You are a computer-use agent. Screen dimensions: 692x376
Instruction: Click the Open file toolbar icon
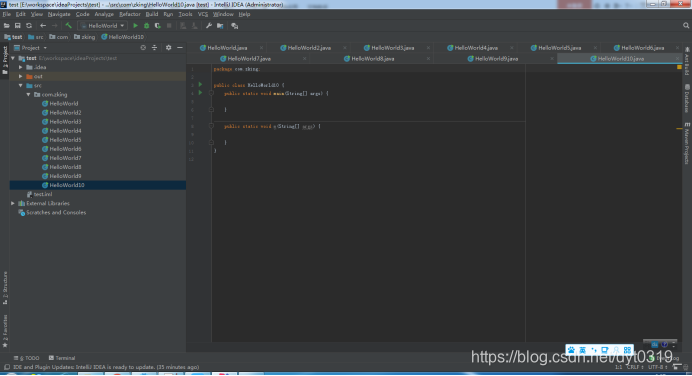point(7,26)
